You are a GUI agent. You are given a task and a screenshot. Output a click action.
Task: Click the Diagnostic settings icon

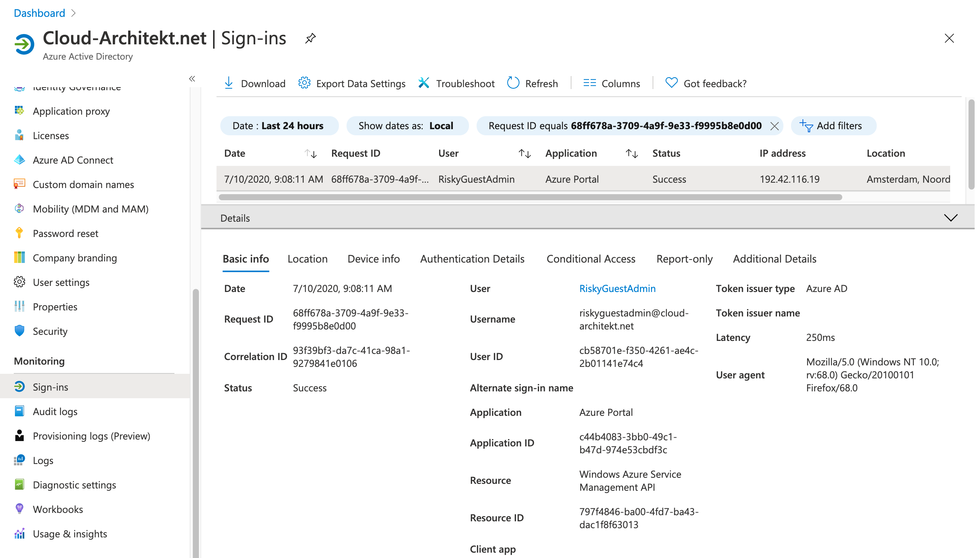[x=19, y=485]
